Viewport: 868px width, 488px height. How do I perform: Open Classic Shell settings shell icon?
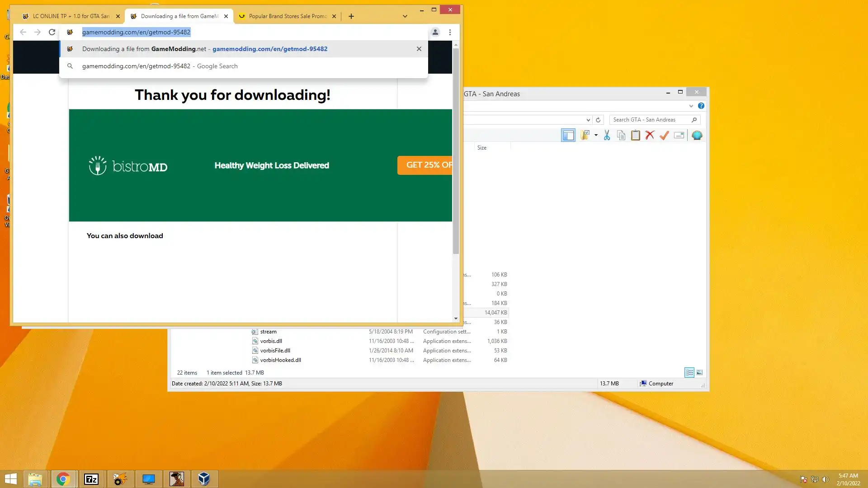(x=697, y=135)
